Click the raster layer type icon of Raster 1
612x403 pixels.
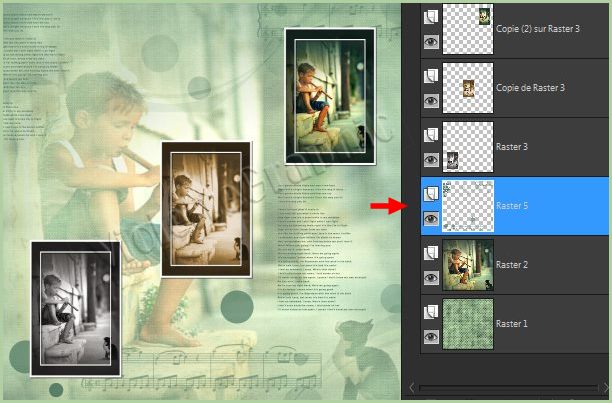430,311
